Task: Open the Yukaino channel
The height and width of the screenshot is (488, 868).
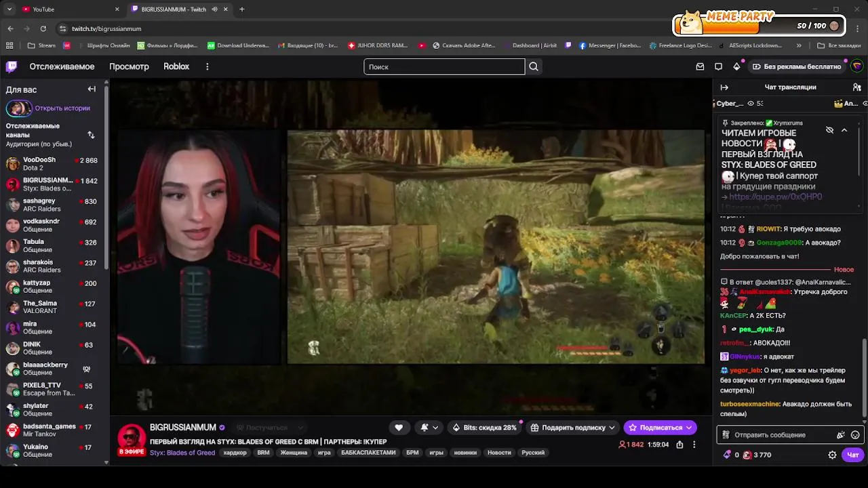Action: point(52,450)
